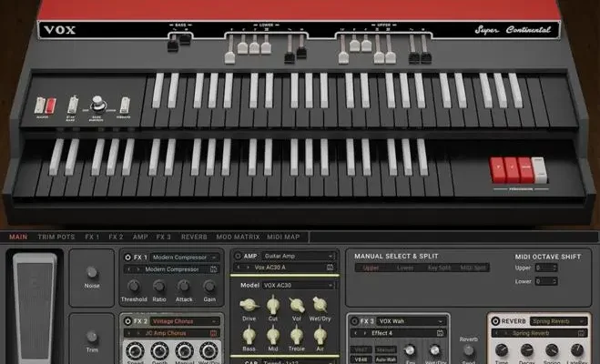Click the Noise knob
Image resolution: width=600 pixels, height=364 pixels.
[x=92, y=273]
